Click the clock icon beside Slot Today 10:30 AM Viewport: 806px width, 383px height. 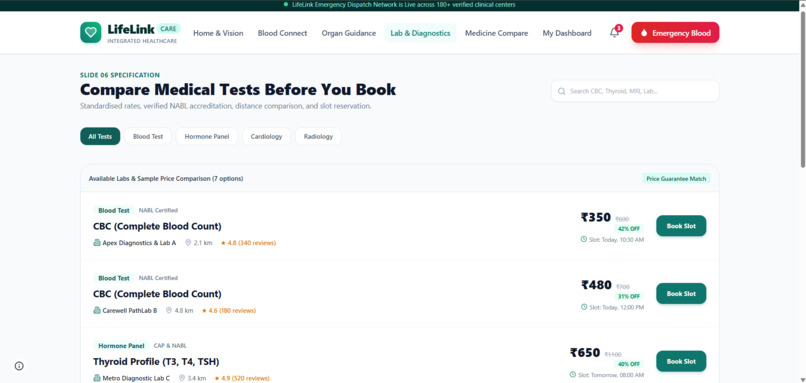click(583, 239)
